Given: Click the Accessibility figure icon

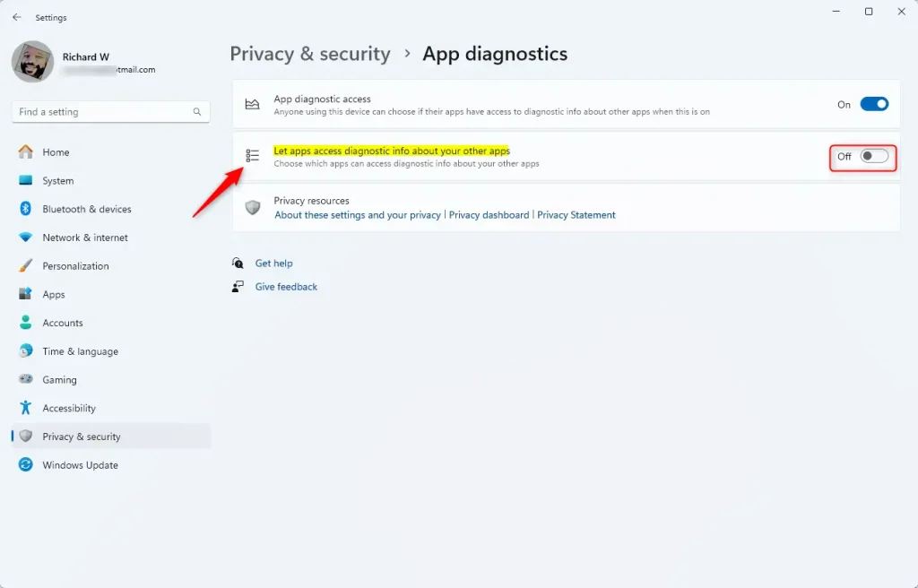Looking at the screenshot, I should point(26,408).
